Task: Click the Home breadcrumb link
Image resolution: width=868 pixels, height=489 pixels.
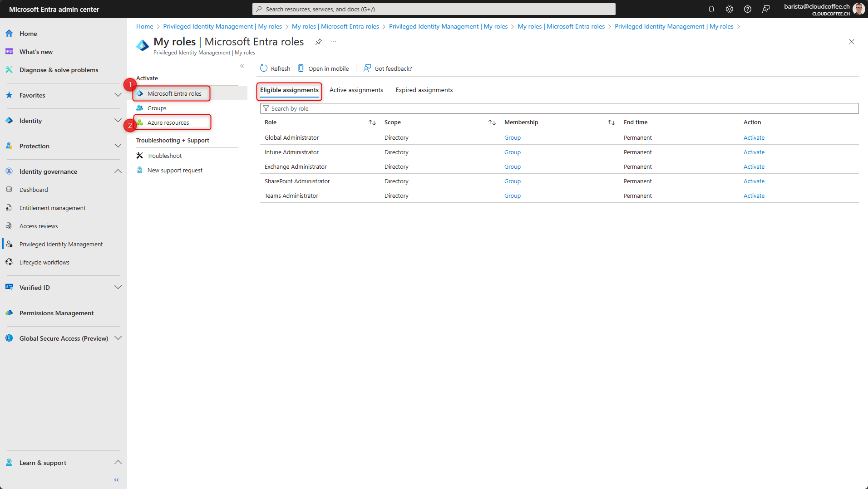Action: click(x=144, y=26)
